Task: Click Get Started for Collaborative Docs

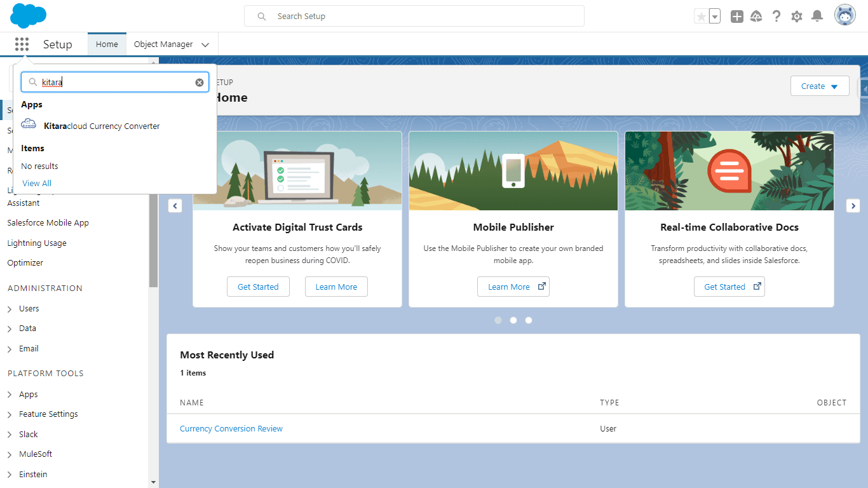Action: [729, 287]
